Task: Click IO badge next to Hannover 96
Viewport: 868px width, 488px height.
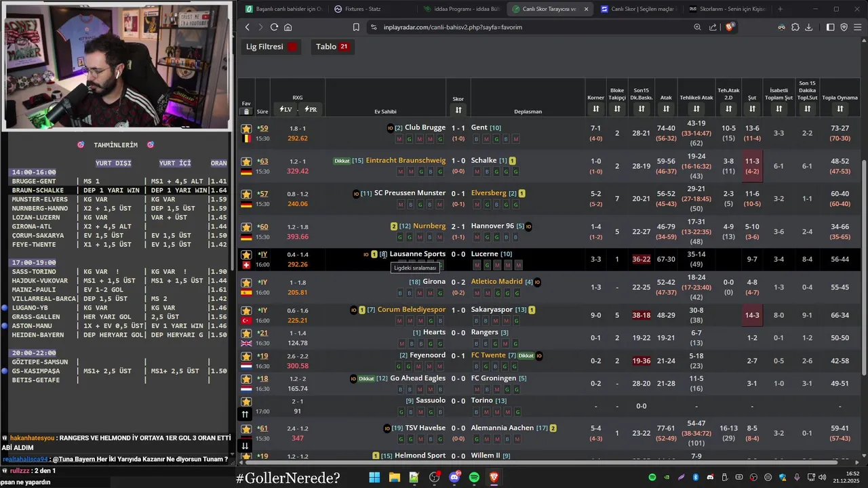Action: [x=528, y=226]
